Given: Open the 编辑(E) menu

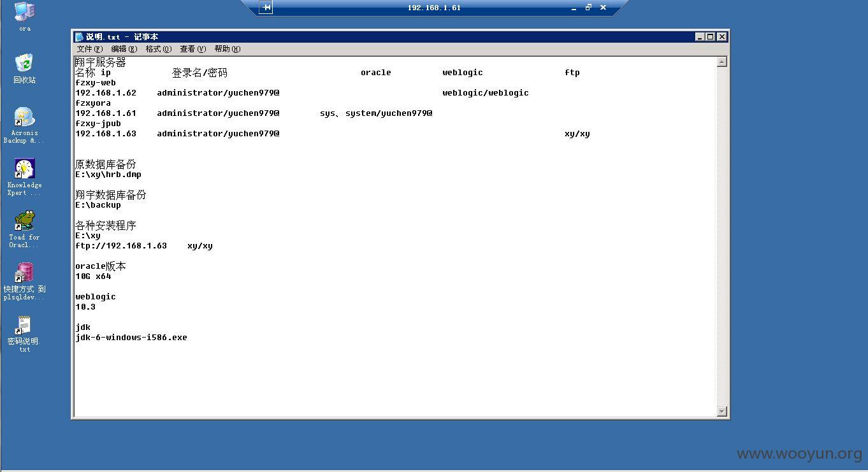Looking at the screenshot, I should coord(124,49).
